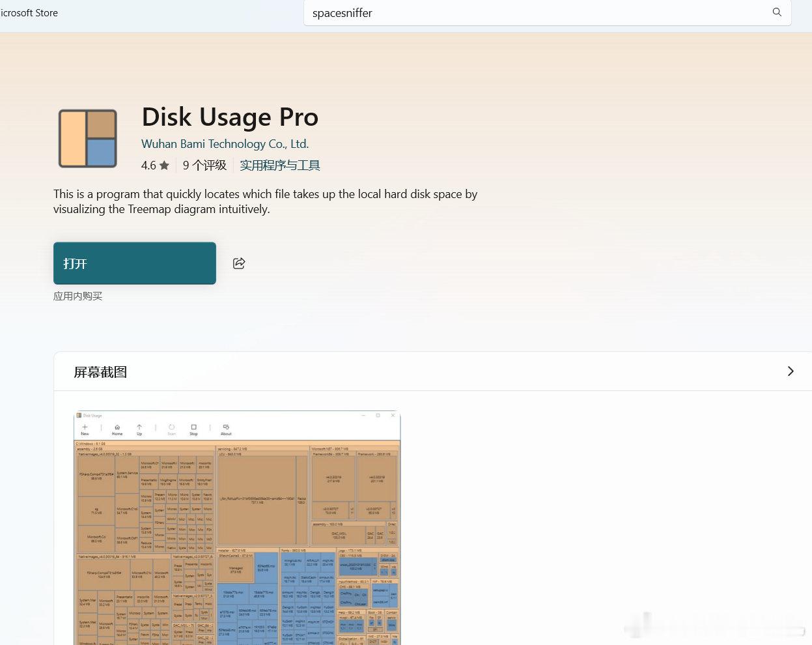The image size is (812, 645).
Task: Click the 打开 button
Action: (135, 263)
